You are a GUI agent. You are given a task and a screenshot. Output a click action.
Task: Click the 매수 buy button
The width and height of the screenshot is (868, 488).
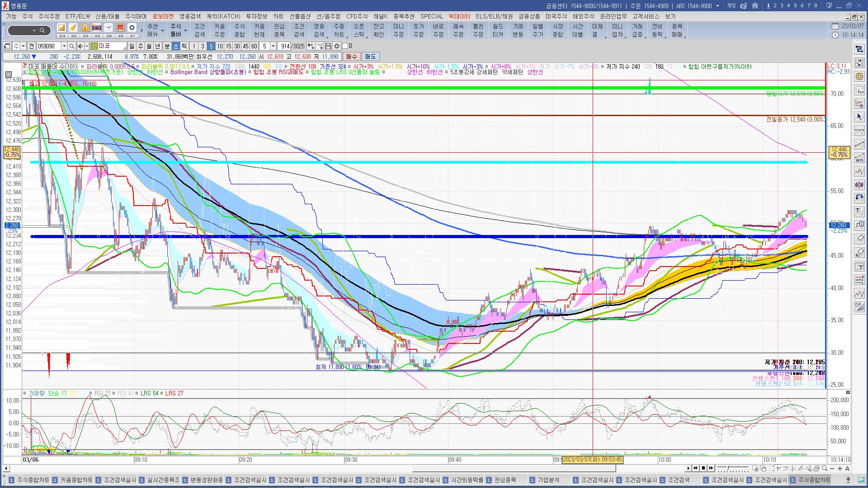coord(351,56)
